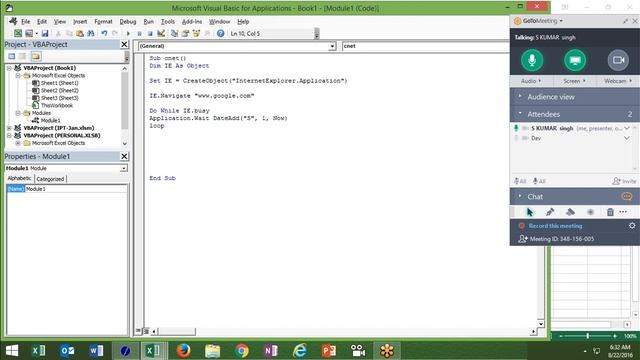Image resolution: width=640 pixels, height=360 pixels.
Task: Open GoToMeeting settings gear icon
Action: (632, 225)
